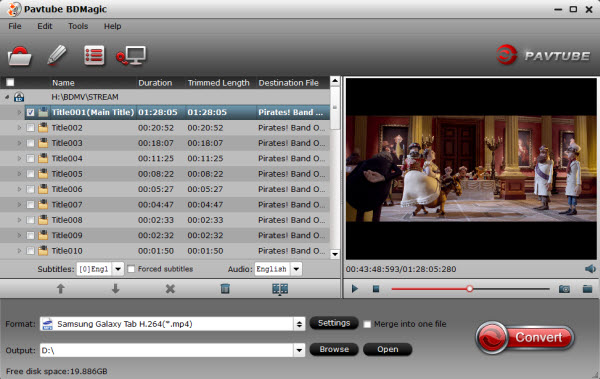Enable Merge into one file

[x=367, y=324]
